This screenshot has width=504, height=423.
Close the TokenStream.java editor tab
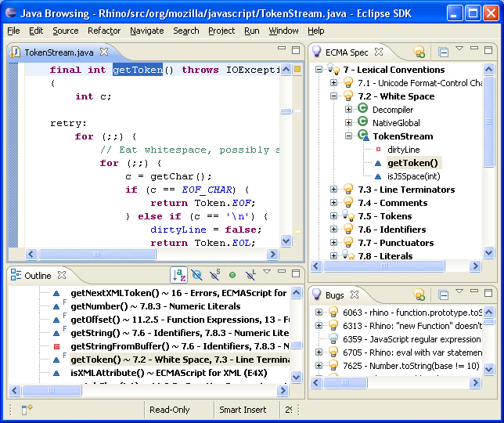[104, 52]
